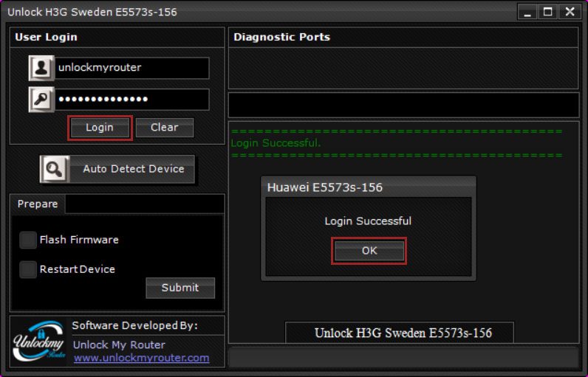Click the 'Diagnostic Ports' panel header
The width and height of the screenshot is (588, 377).
281,37
